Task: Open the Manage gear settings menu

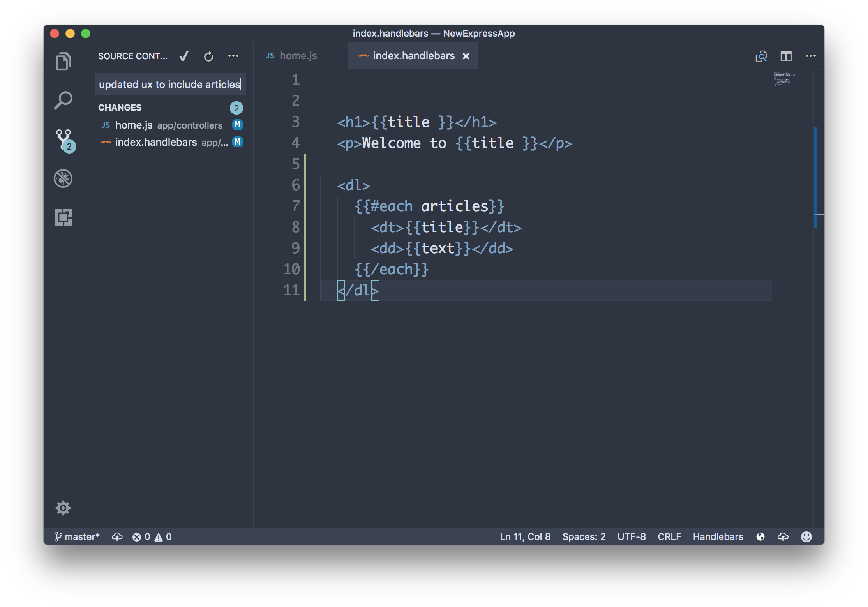Action: point(63,508)
